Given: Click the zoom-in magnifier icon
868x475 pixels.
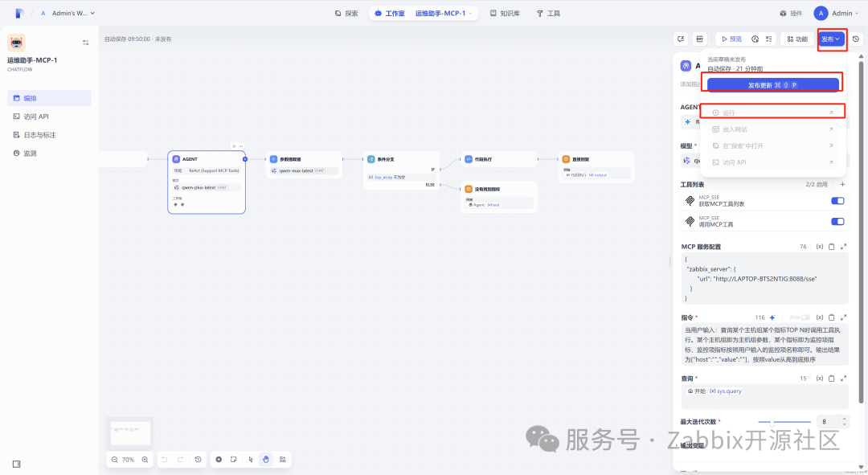Looking at the screenshot, I should click(145, 459).
